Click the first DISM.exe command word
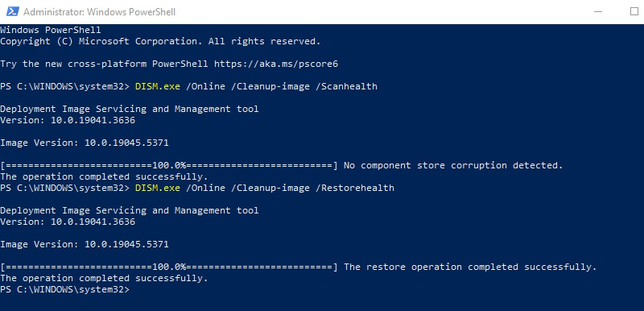Screen dimensions: 644x311 point(158,87)
